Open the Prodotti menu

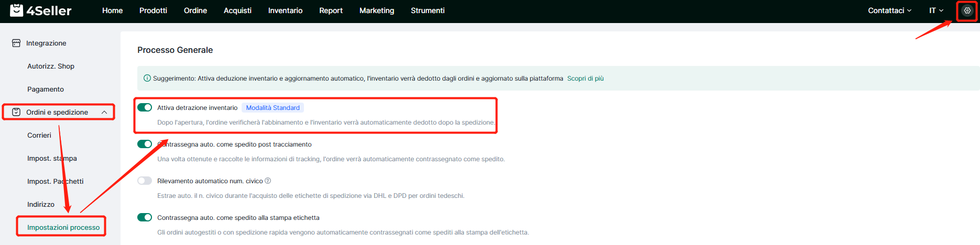click(x=153, y=10)
